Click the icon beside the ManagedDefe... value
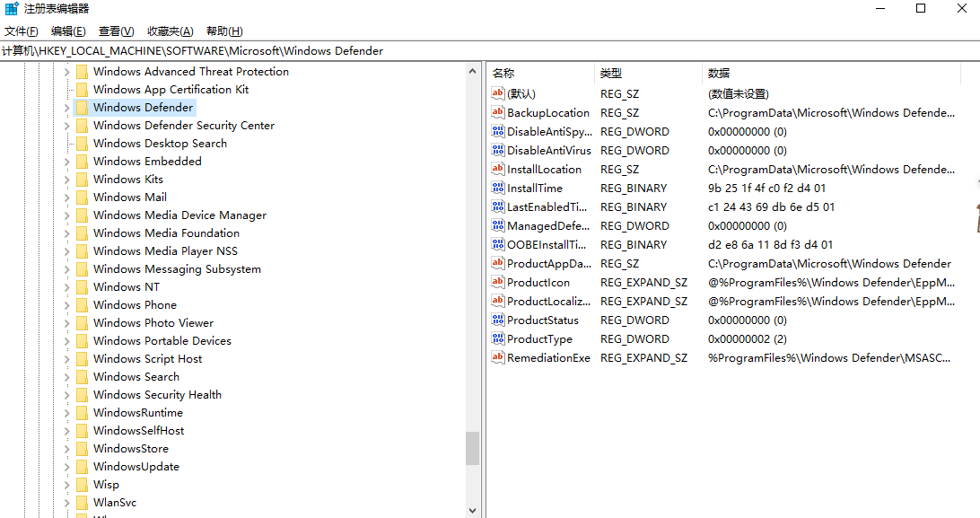 pyautogui.click(x=497, y=225)
